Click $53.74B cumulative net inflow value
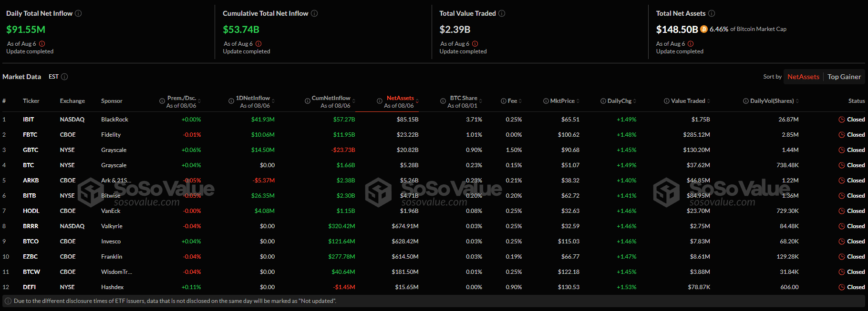 click(x=241, y=30)
